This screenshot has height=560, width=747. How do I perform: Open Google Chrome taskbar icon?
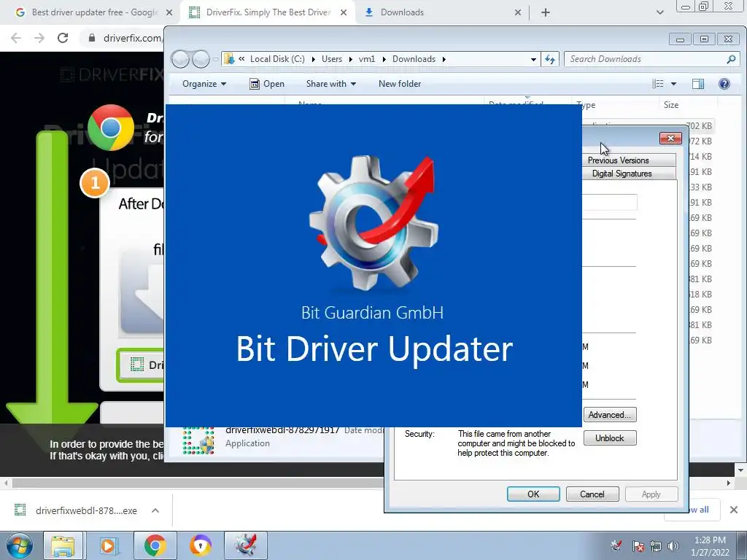pos(155,545)
